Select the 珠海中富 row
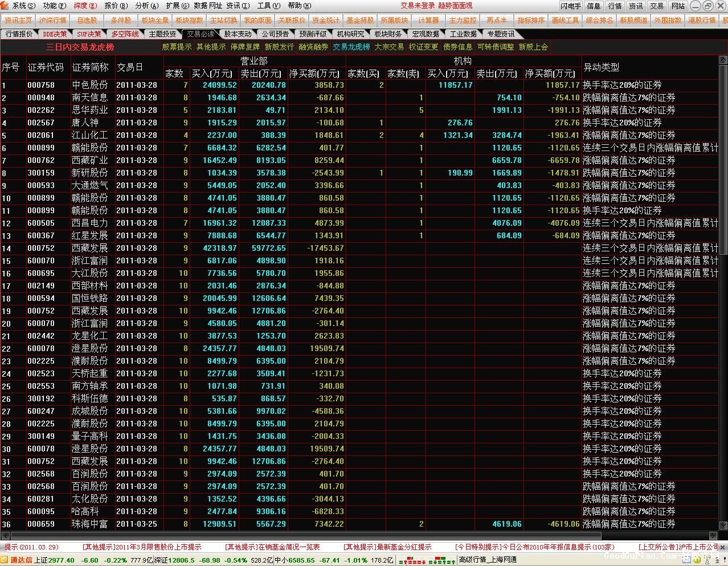The width and height of the screenshot is (728, 566). (359, 524)
